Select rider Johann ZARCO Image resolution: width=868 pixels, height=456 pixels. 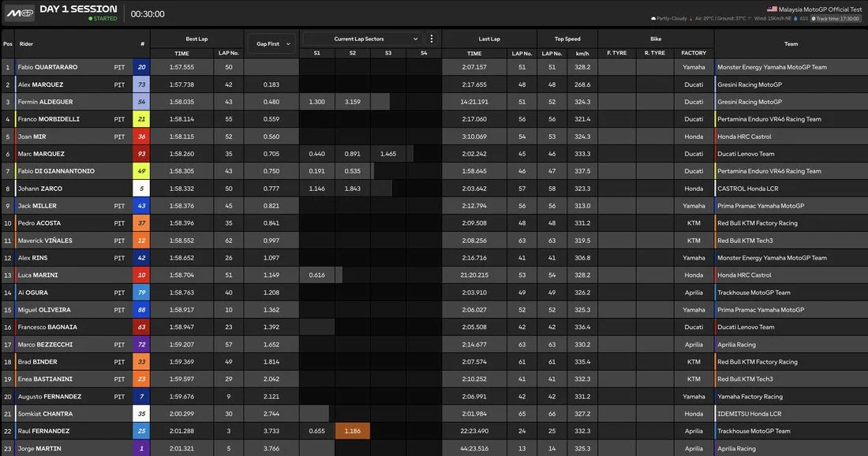(x=40, y=189)
